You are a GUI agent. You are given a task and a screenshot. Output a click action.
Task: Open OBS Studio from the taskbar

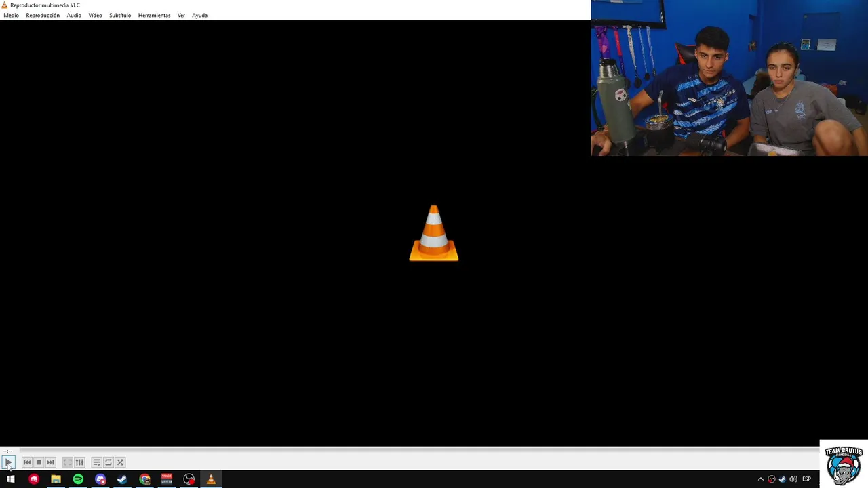coord(189,479)
